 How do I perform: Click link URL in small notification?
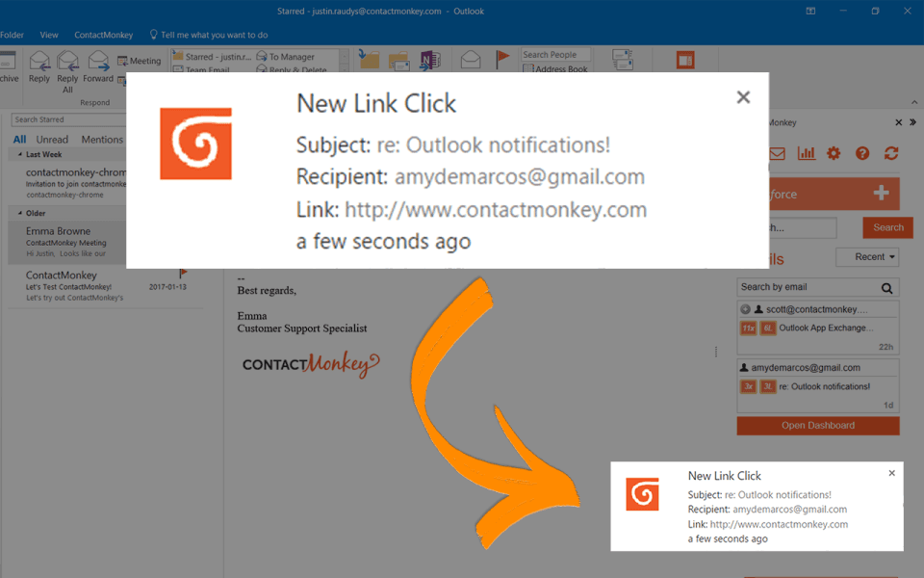click(x=779, y=524)
